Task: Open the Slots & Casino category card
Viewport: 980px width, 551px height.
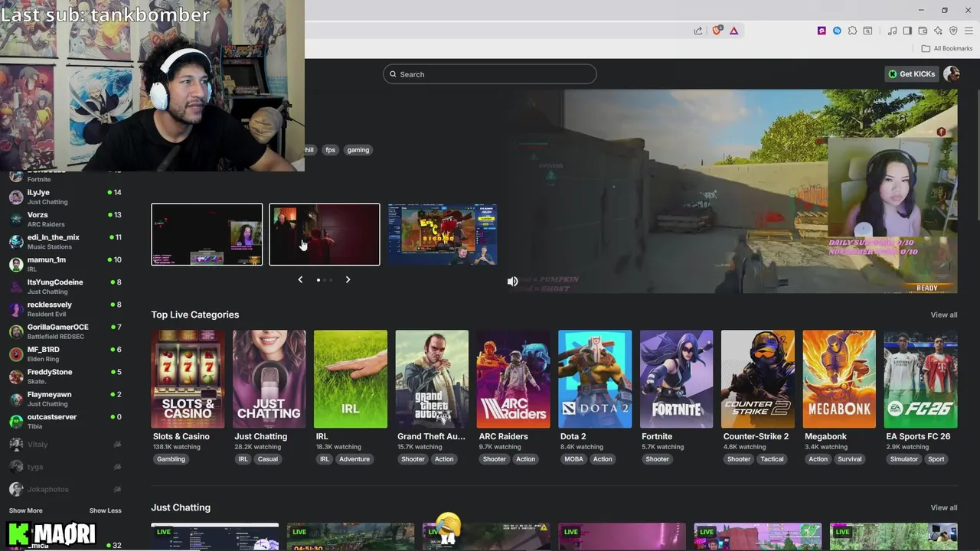Action: click(188, 379)
